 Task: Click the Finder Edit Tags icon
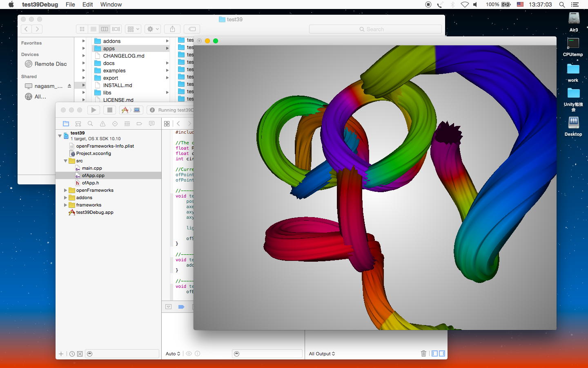[x=192, y=29]
